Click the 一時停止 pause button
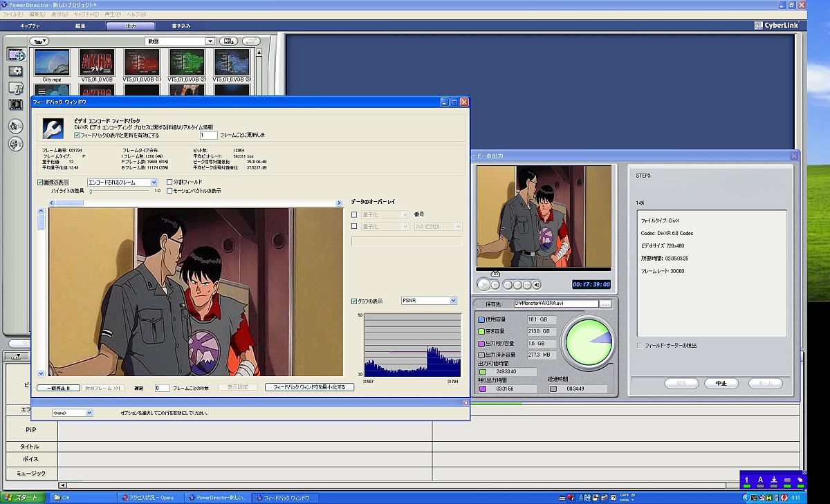Screen dimensions: 830x504 [x=58, y=388]
